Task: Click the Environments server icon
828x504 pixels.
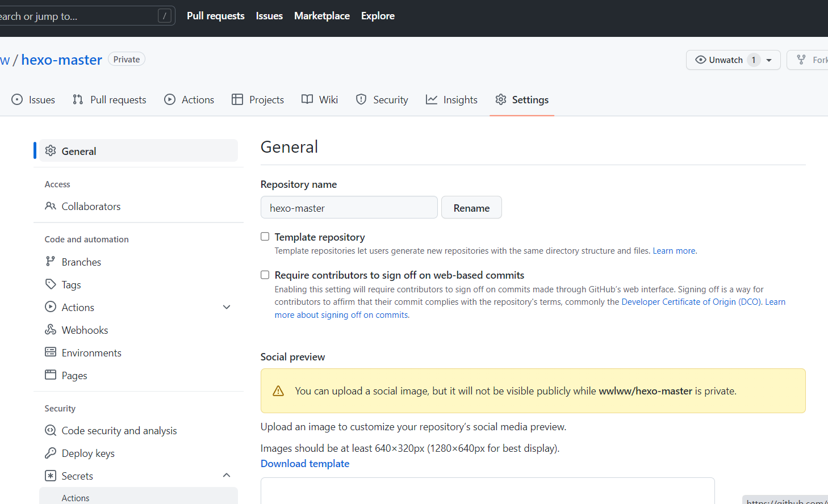Action: tap(51, 352)
